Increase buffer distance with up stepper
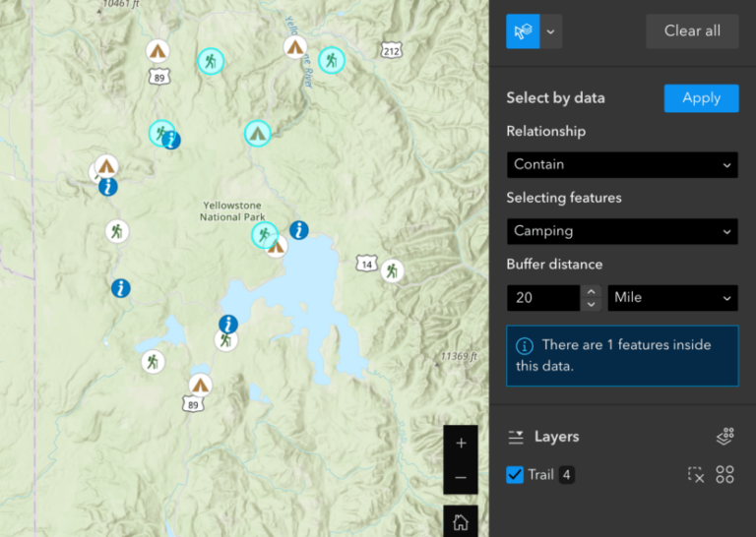Screen dimensions: 756x537 tap(591, 291)
